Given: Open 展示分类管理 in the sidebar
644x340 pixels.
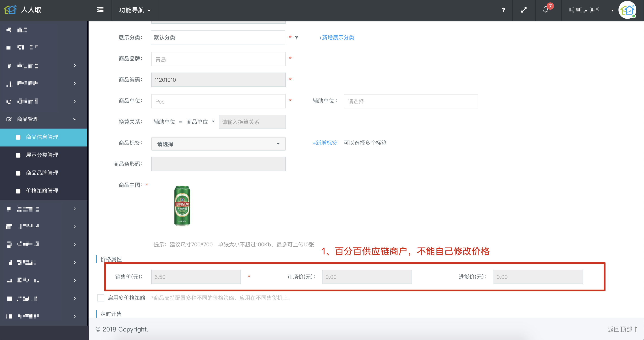Looking at the screenshot, I should (44, 155).
